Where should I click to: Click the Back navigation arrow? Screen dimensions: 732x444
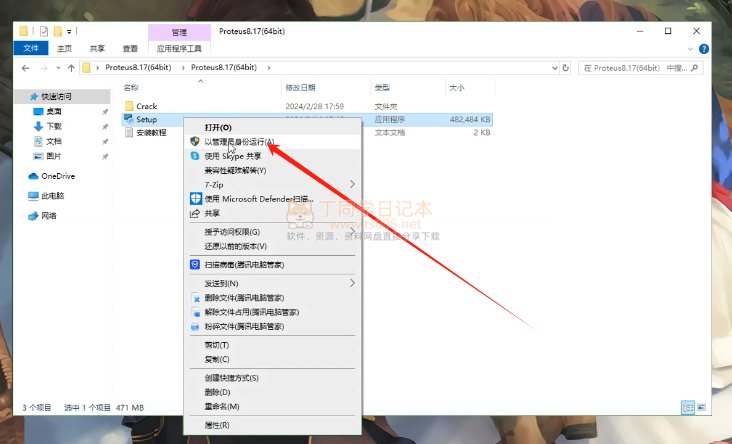26,68
